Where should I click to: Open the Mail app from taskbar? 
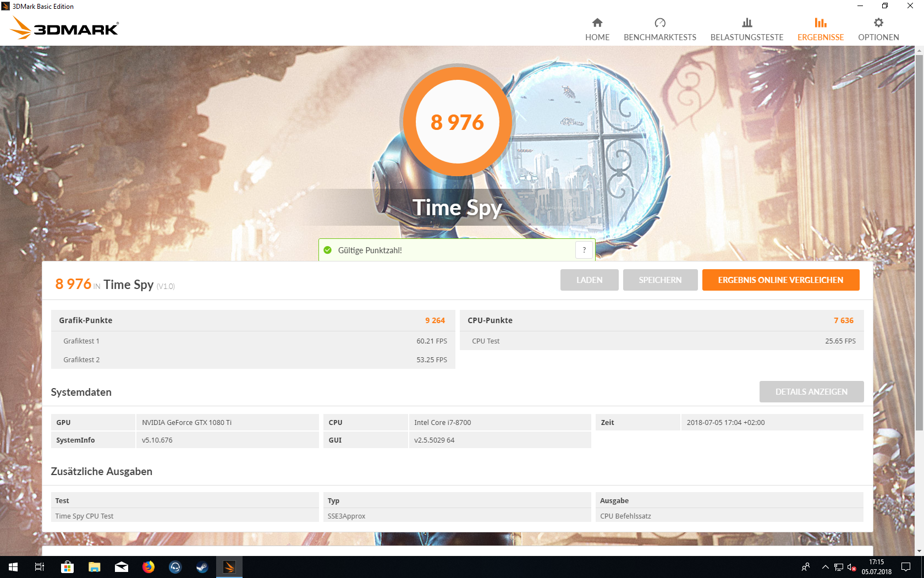122,567
